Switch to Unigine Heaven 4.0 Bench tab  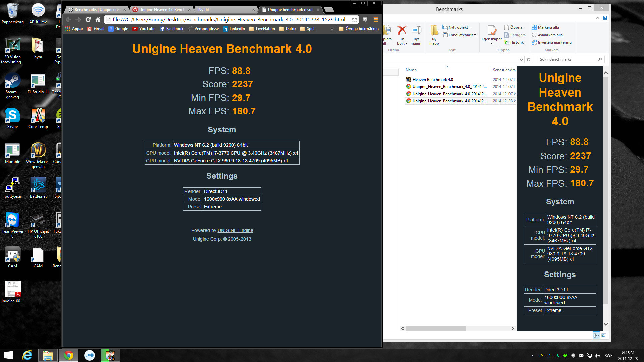click(161, 10)
